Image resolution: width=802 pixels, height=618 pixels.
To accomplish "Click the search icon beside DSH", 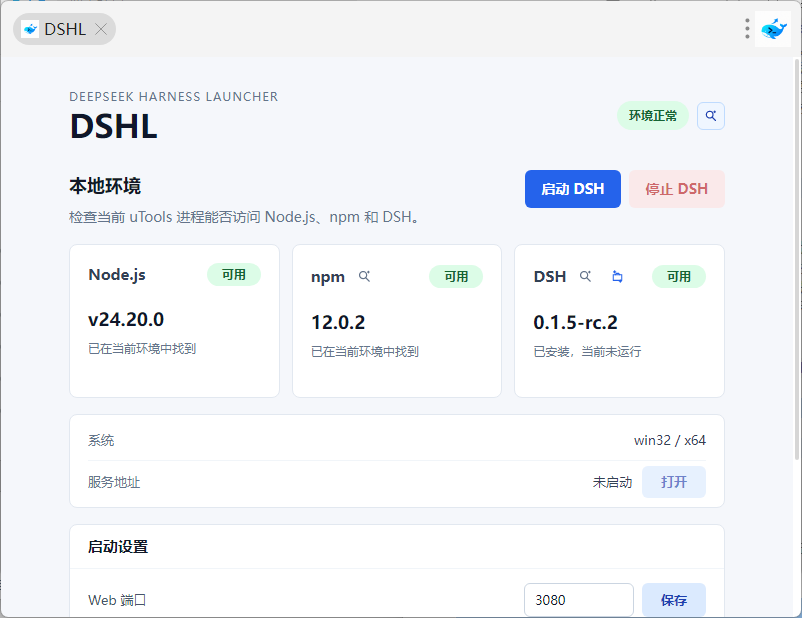I will pyautogui.click(x=585, y=276).
